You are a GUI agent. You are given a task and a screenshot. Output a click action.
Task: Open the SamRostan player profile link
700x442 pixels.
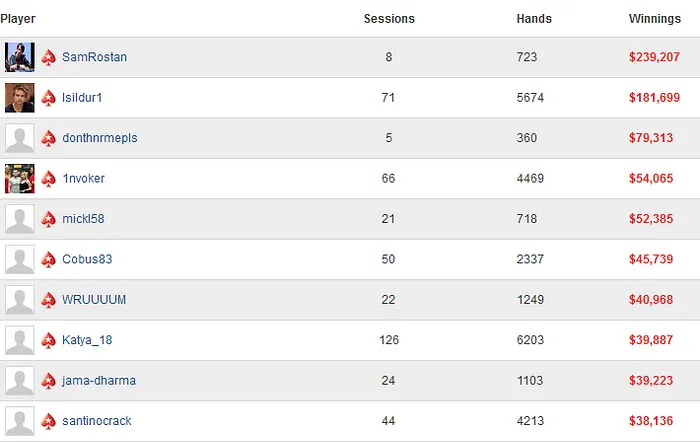click(94, 58)
